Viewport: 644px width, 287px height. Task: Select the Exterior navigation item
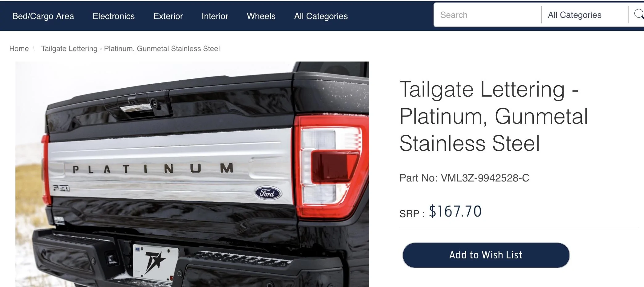(x=168, y=16)
